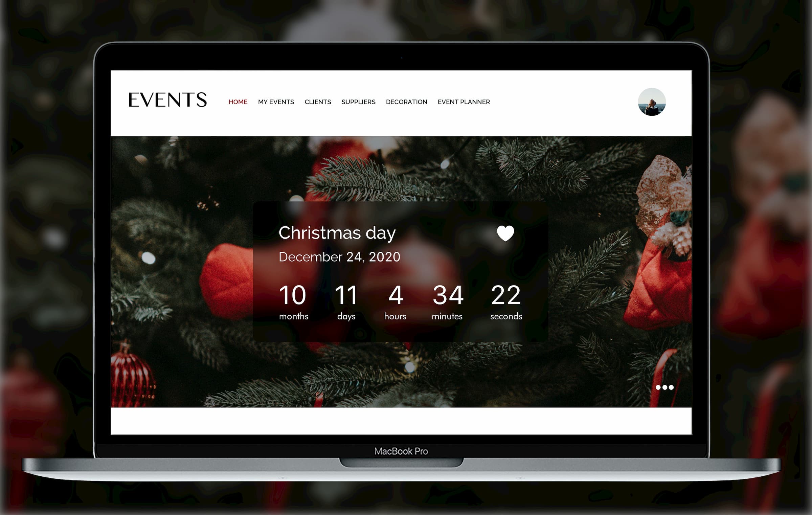Open SUPPLIERS navigation page
812x515 pixels.
click(358, 102)
